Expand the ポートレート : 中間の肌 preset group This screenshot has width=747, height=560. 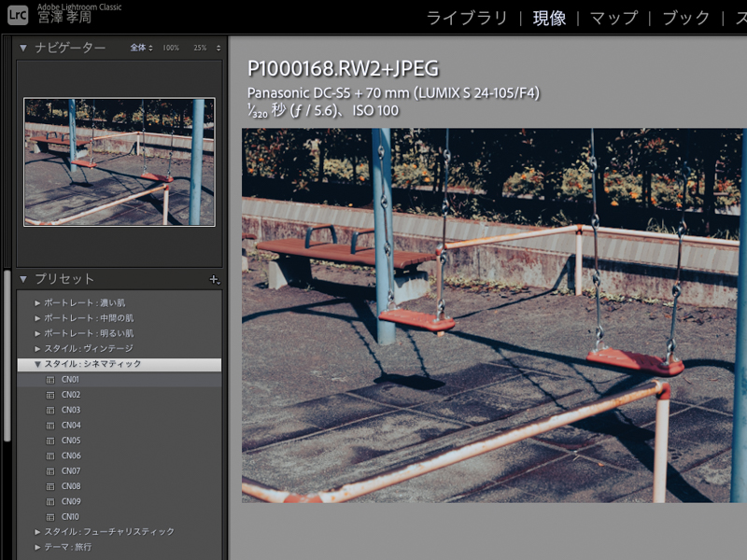click(37, 318)
